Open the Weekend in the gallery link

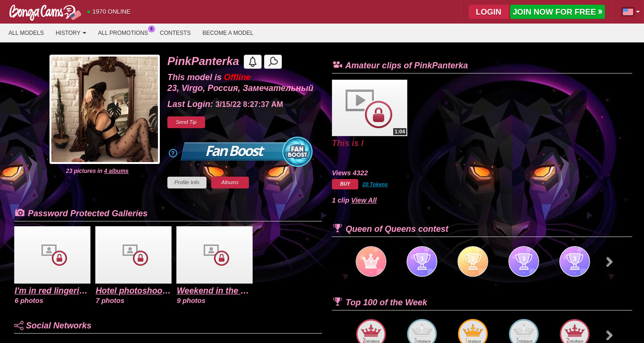click(x=213, y=291)
